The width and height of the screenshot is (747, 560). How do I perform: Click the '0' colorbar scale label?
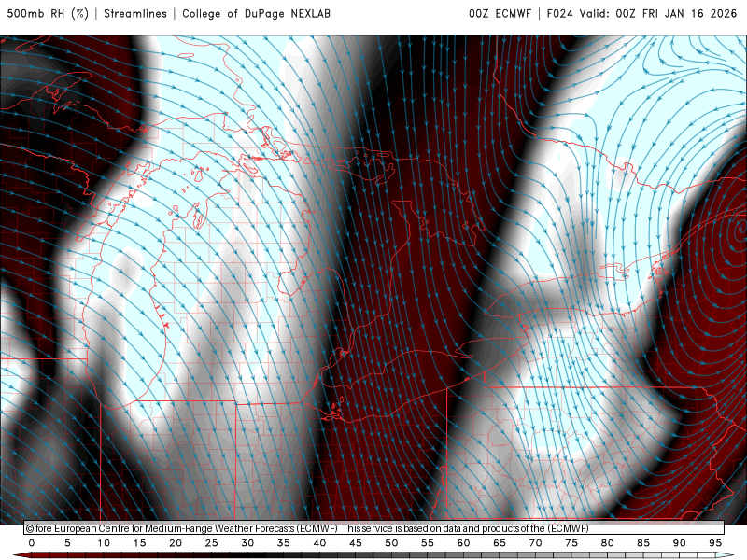tap(32, 543)
